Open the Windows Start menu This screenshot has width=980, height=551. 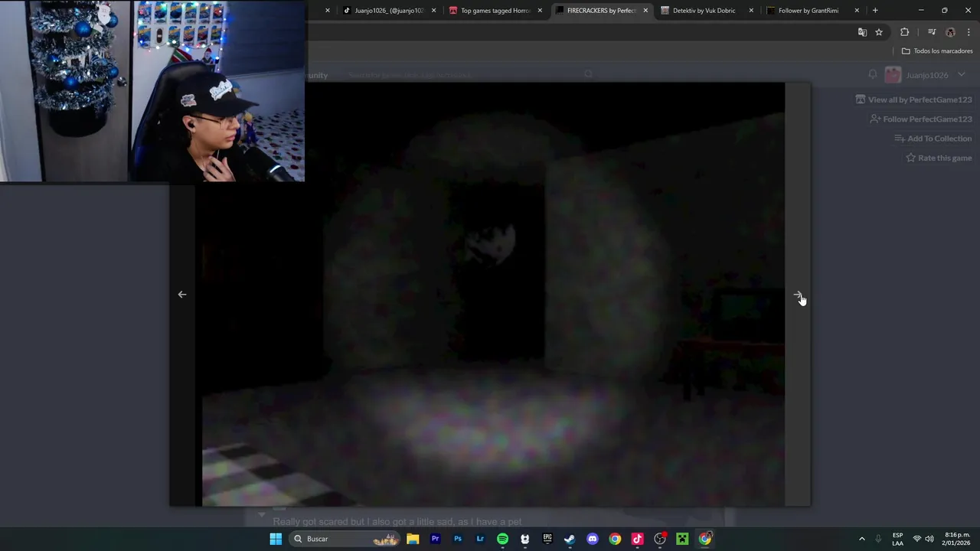coord(276,539)
